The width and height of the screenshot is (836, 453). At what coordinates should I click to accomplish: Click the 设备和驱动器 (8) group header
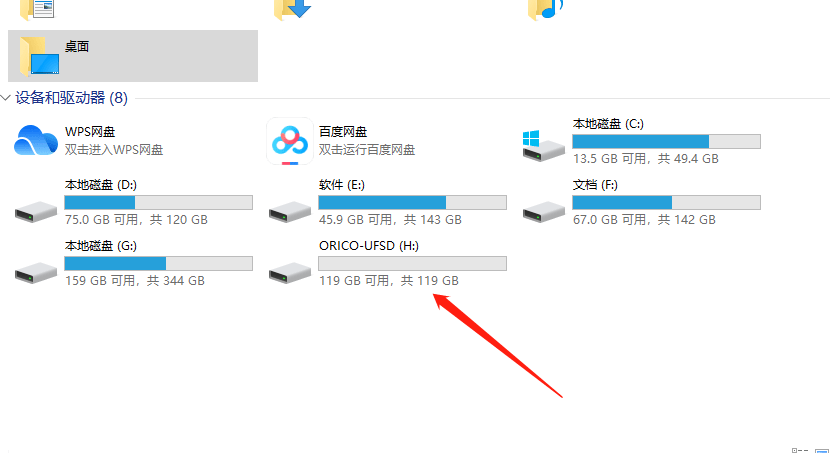71,98
